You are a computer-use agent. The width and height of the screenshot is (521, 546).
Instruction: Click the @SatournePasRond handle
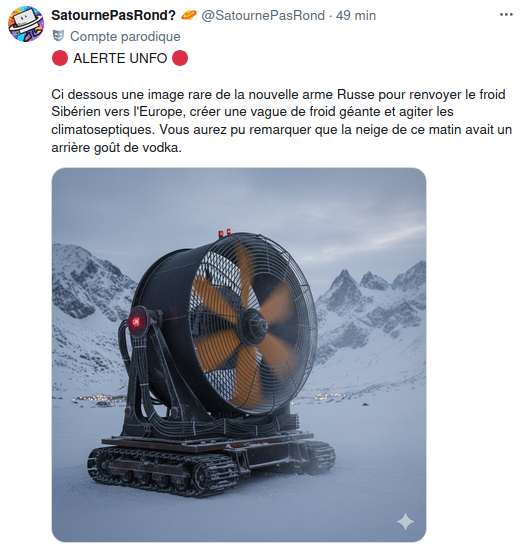click(263, 15)
